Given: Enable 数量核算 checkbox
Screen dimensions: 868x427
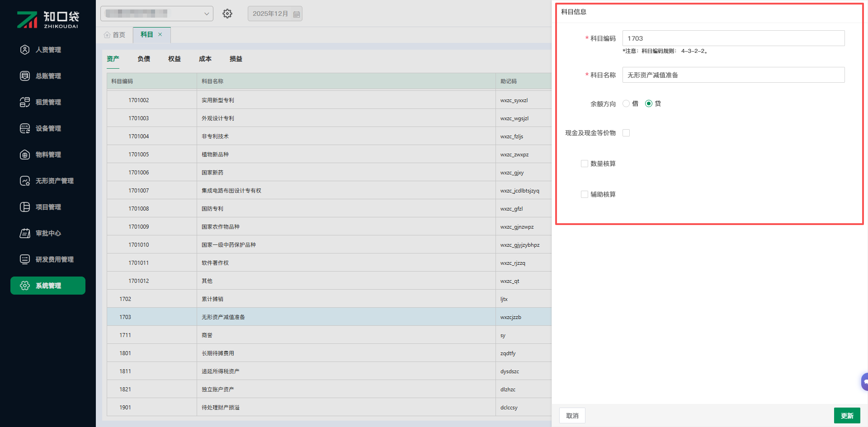Looking at the screenshot, I should tap(585, 164).
